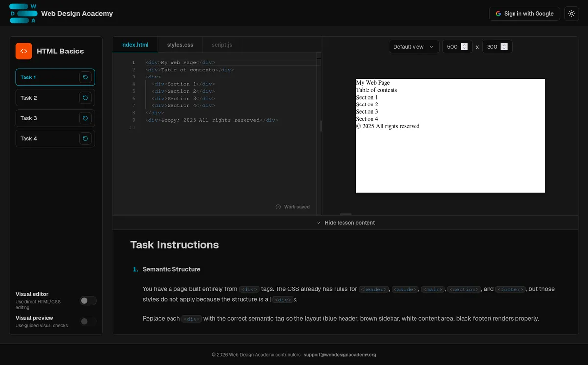Click the preview height stepper arrows
The width and height of the screenshot is (588, 365).
pyautogui.click(x=504, y=47)
